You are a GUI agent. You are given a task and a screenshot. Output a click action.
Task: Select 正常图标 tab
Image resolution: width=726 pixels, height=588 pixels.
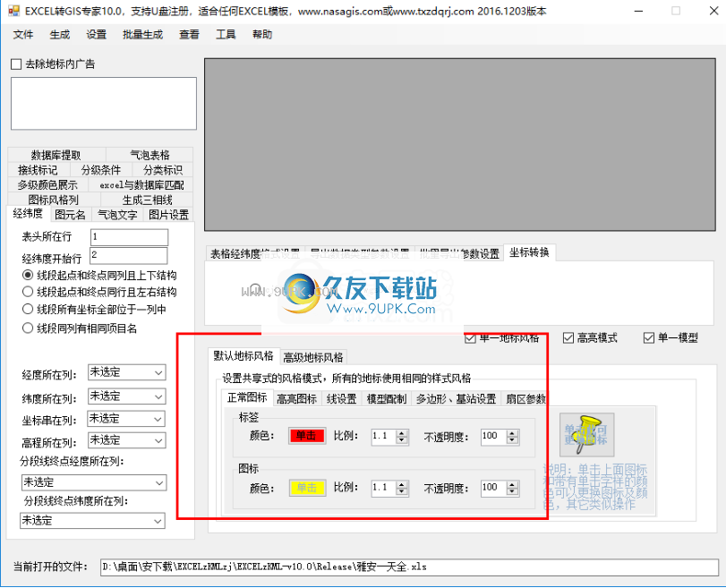click(247, 397)
